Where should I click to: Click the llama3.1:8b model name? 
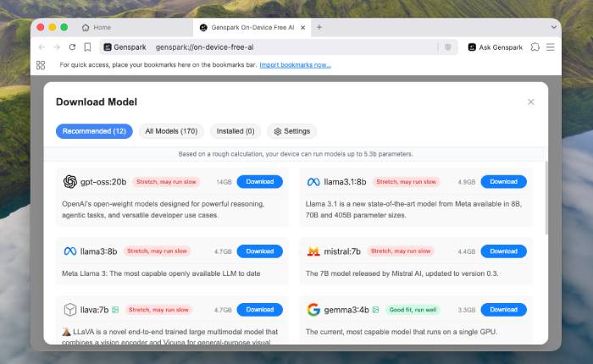[x=345, y=182]
